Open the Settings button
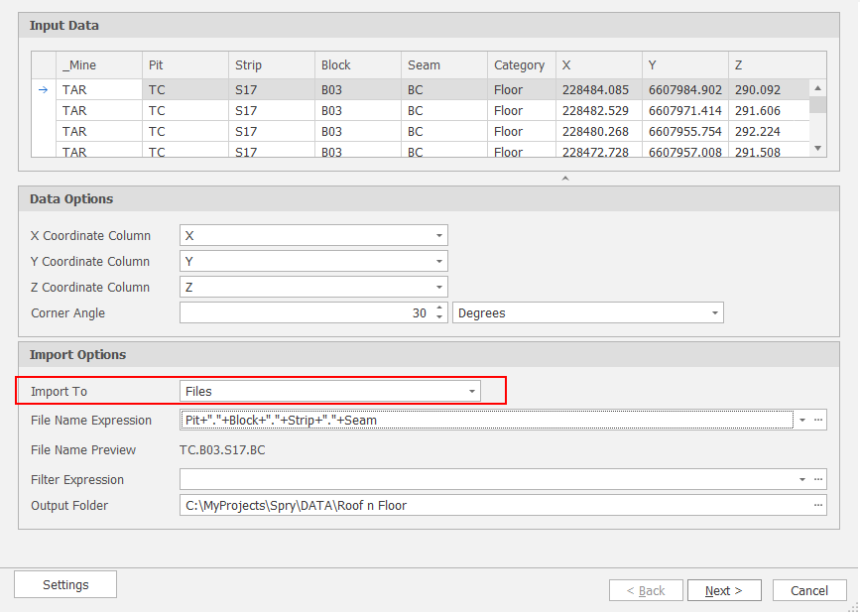The image size is (860, 616). tap(65, 585)
